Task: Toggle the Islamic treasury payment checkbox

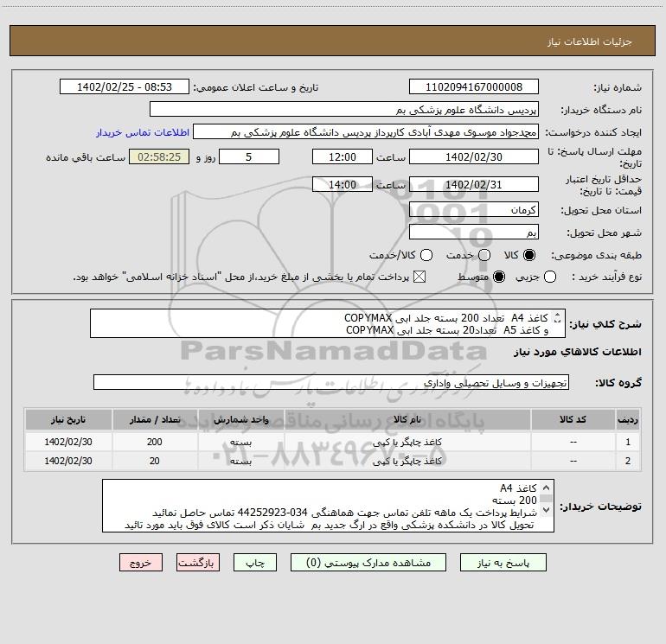Action: [419, 277]
